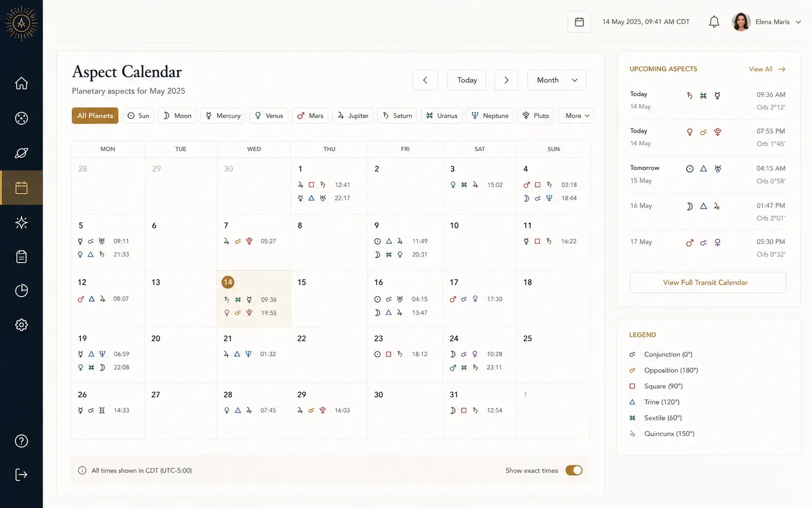
Task: Select the All Planets filter
Action: pyautogui.click(x=95, y=116)
